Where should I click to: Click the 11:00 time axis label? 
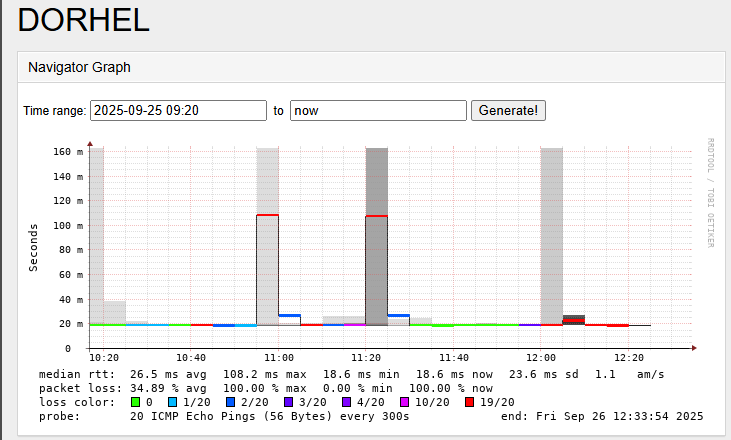278,357
